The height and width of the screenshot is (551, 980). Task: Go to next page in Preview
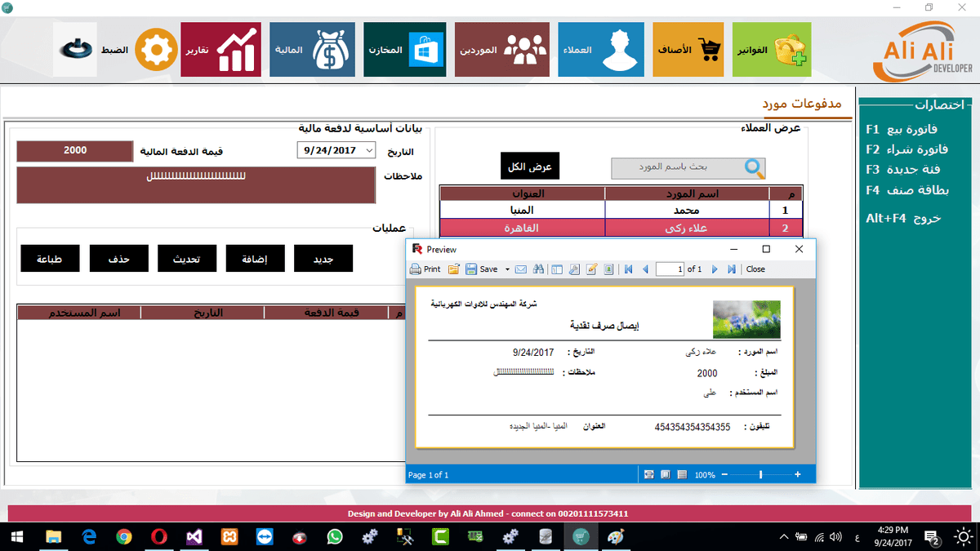715,269
